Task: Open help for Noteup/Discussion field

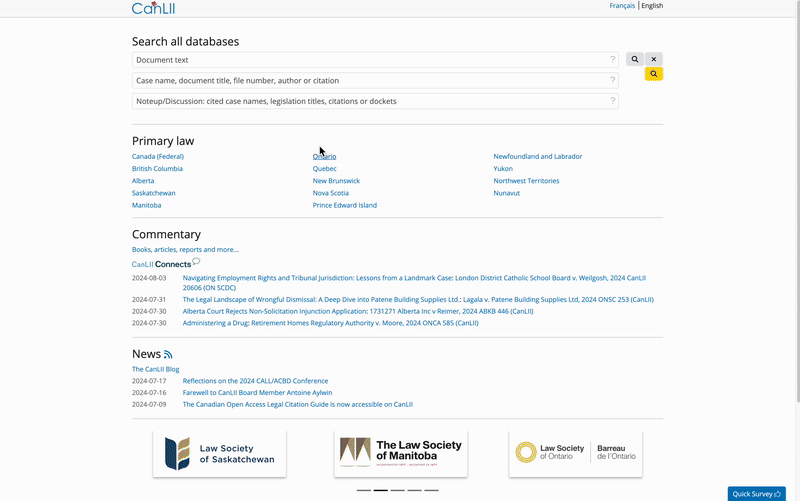Action: [612, 101]
